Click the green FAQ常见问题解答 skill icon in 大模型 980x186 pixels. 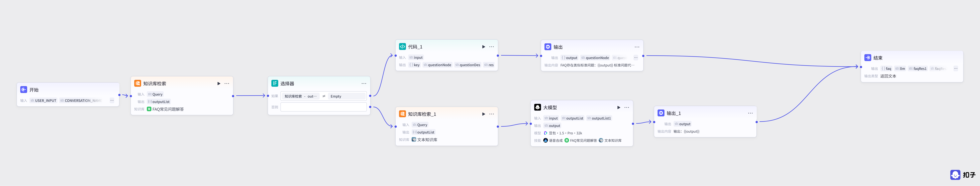567,140
